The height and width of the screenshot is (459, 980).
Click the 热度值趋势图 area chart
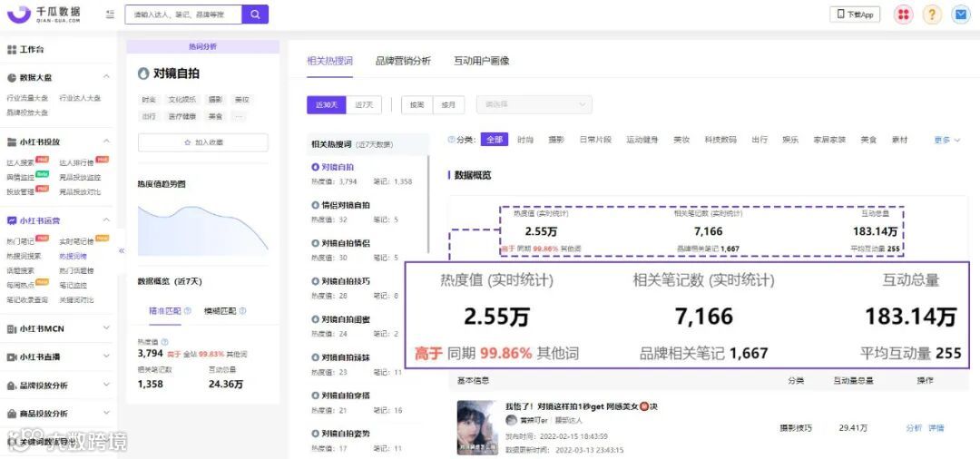click(203, 230)
